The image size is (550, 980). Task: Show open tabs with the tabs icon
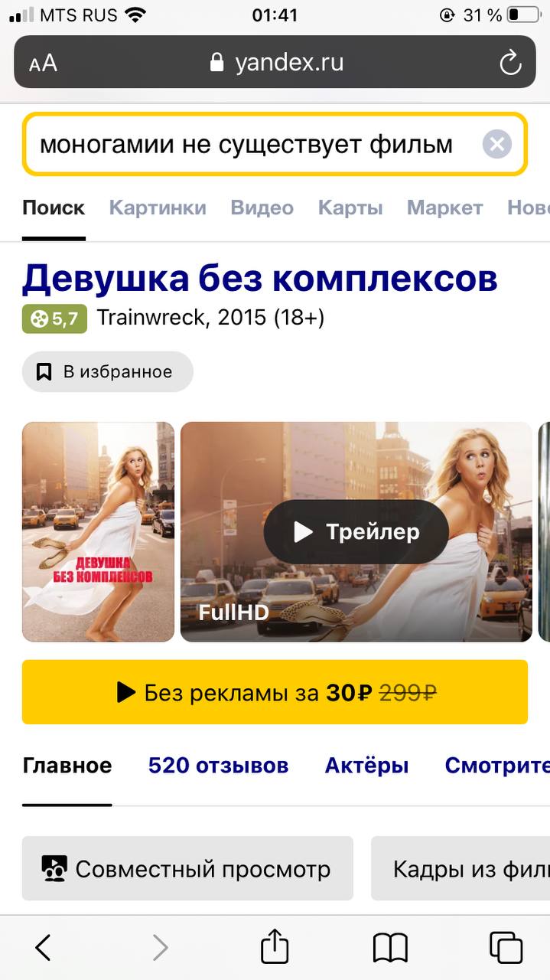[x=506, y=948]
